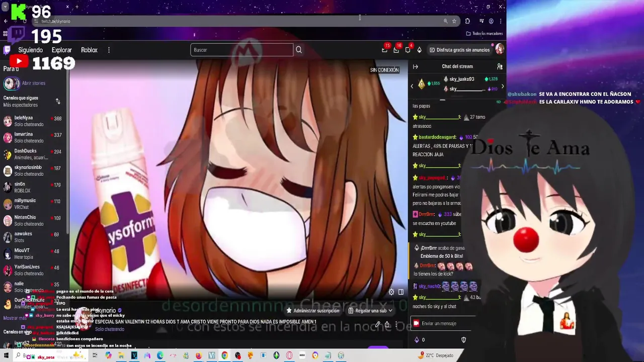
Task: Click the pencil edit icon under stream
Action: (378, 324)
